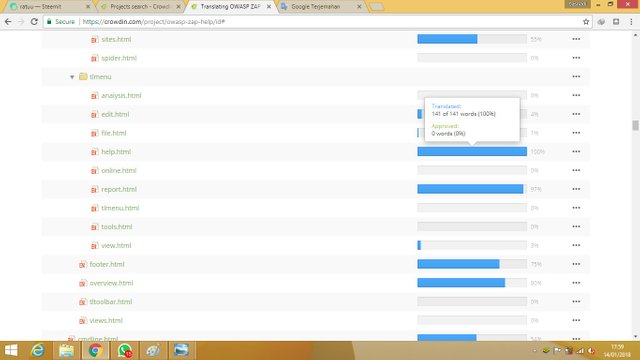Open Internet Explorer from the taskbar
This screenshot has height=360, width=640.
point(38,351)
